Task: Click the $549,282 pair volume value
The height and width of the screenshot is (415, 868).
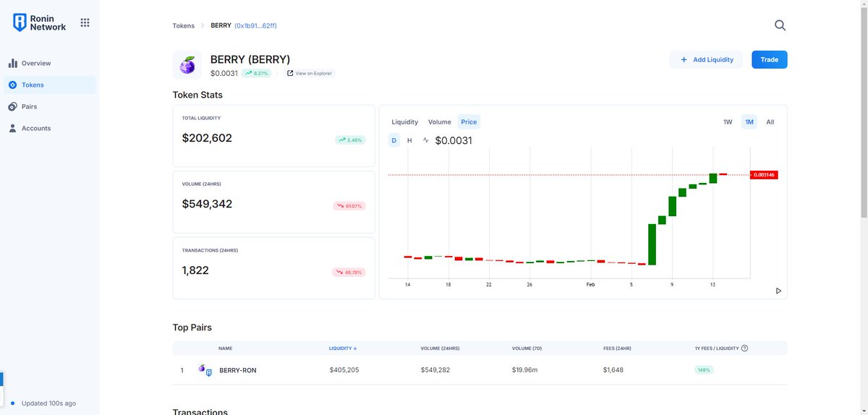Action: click(435, 370)
